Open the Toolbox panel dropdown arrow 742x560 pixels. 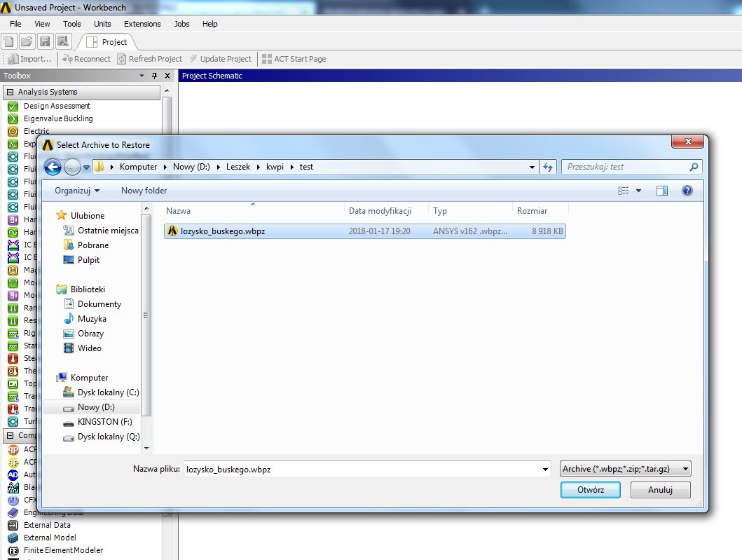tap(142, 76)
